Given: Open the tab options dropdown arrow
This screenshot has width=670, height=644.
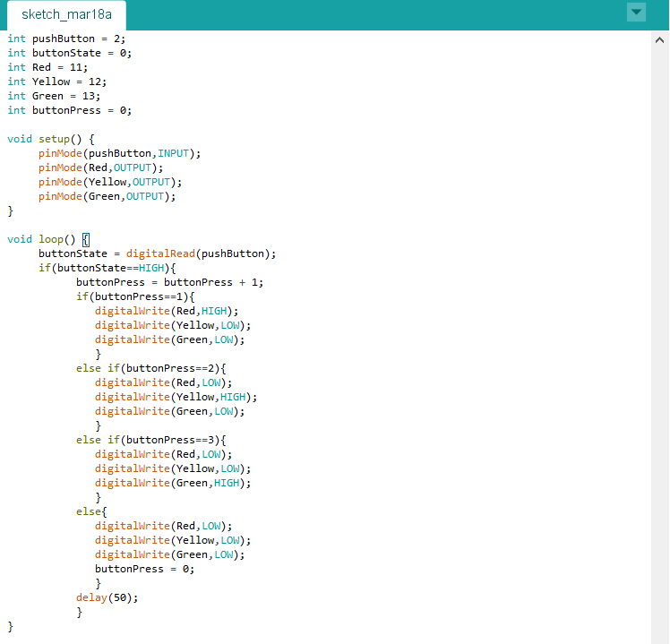Looking at the screenshot, I should coord(636,13).
